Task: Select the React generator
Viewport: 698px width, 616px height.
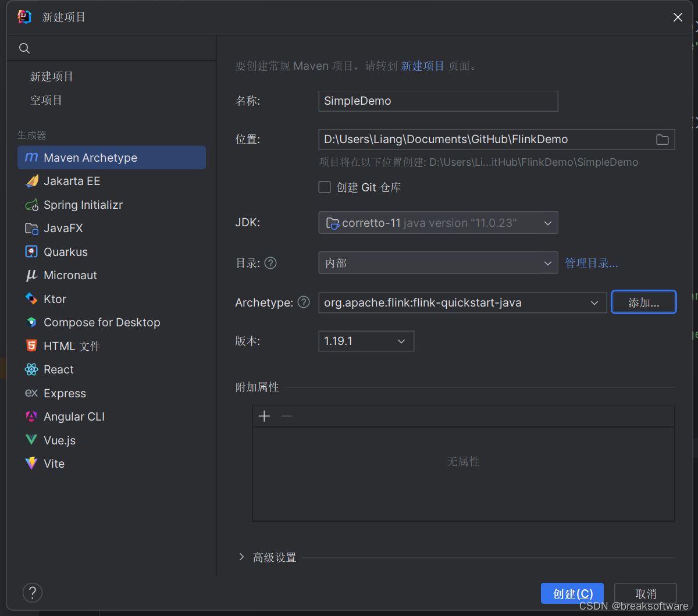Action: (x=58, y=369)
